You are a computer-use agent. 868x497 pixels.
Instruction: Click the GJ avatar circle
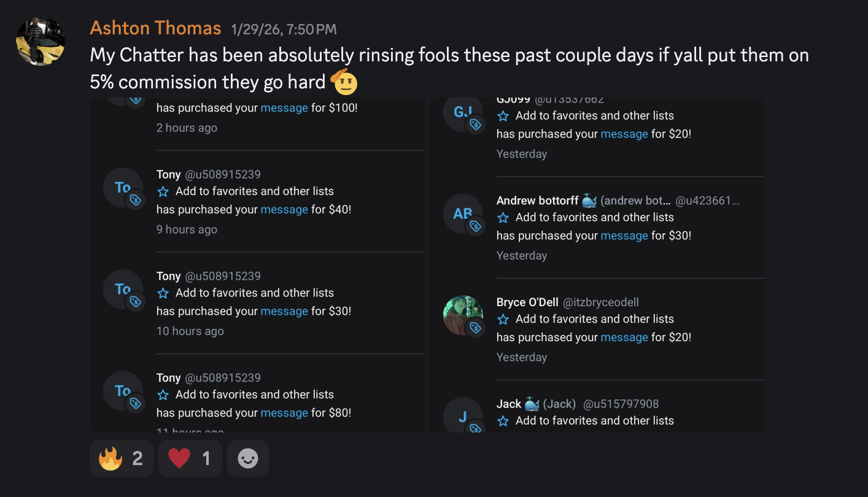[x=463, y=113]
